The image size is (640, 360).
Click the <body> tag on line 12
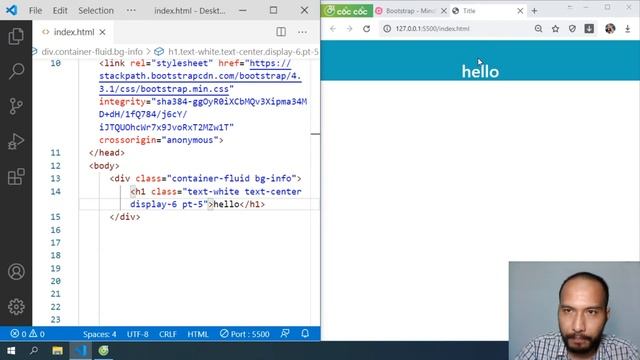(104, 166)
